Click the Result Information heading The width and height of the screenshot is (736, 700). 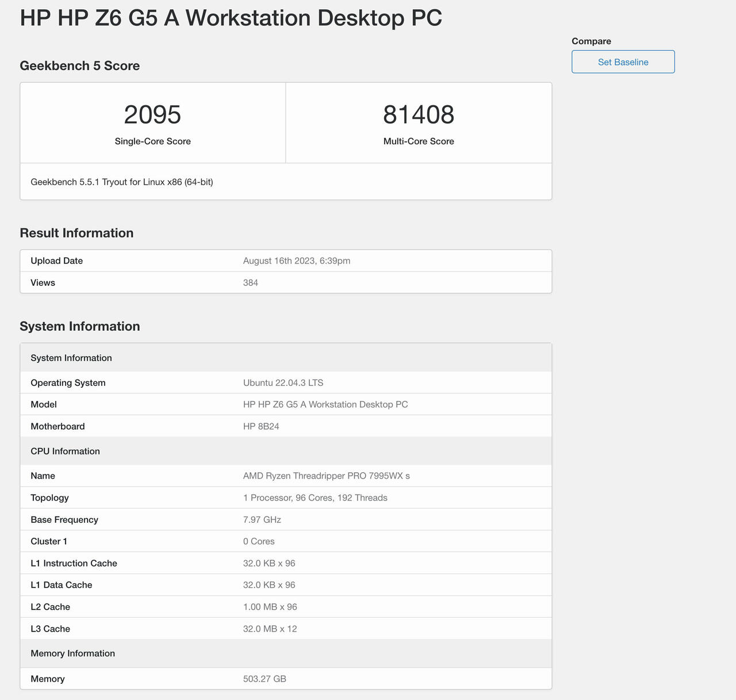[x=76, y=233]
